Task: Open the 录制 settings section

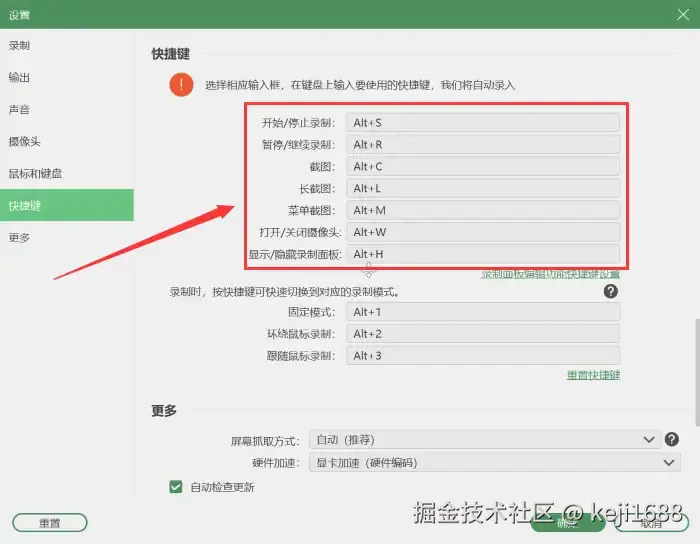Action: 67,45
